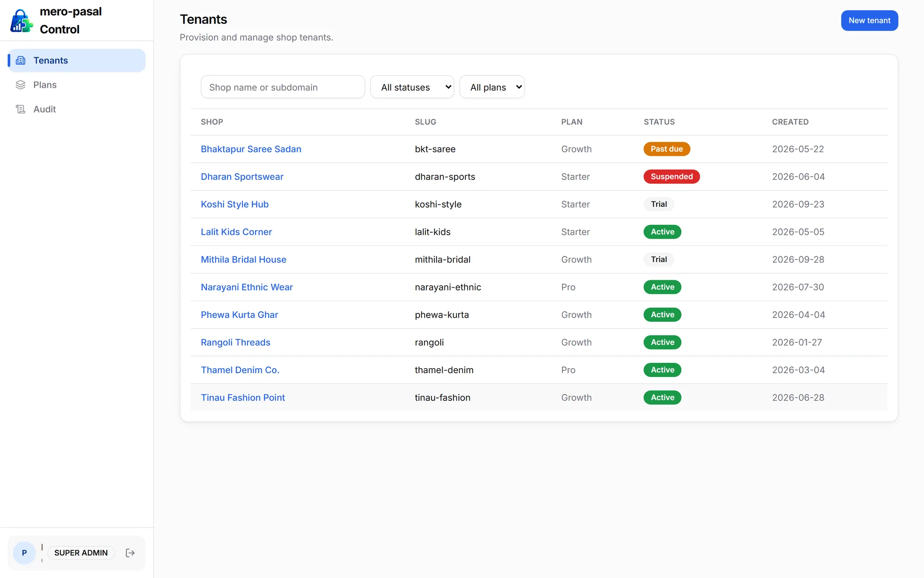Click the 2026-01-27 created date
The image size is (924, 578).
(797, 343)
